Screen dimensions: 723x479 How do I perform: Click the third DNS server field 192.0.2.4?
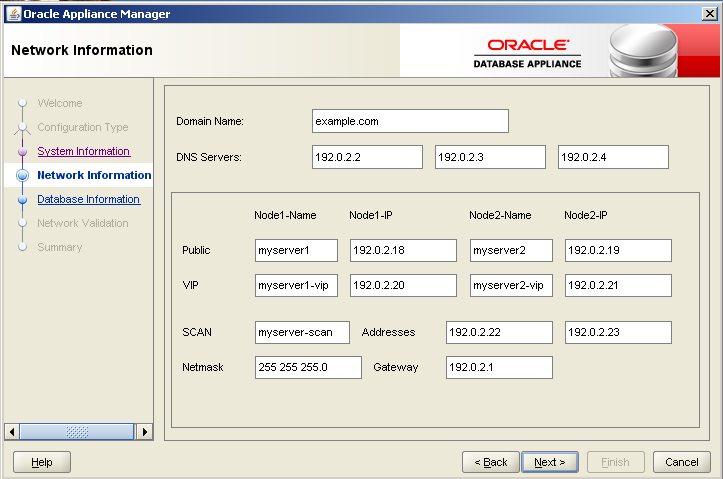click(x=613, y=157)
